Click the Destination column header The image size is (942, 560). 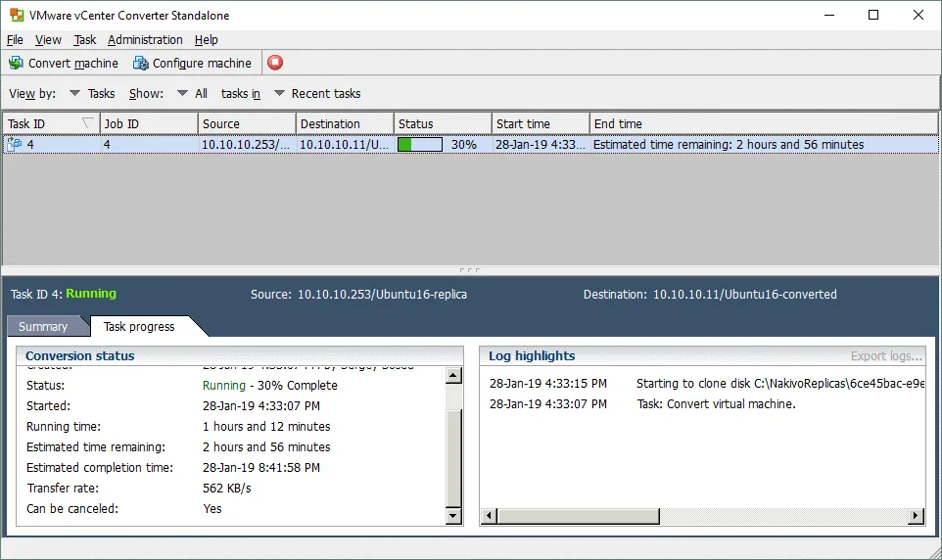tap(331, 124)
